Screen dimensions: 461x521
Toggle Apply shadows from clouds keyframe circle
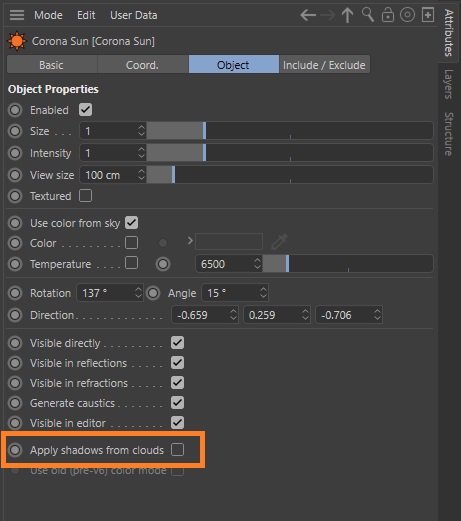click(x=15, y=450)
